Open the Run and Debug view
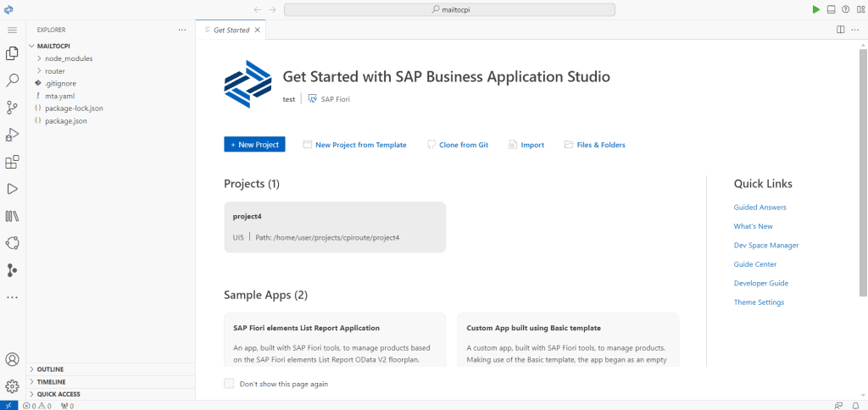 [x=12, y=135]
